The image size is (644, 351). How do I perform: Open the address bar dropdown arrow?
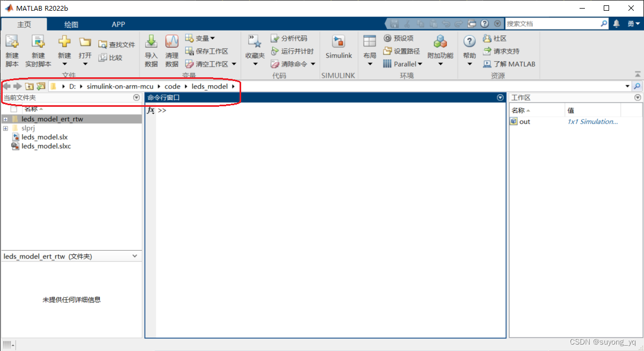(627, 86)
